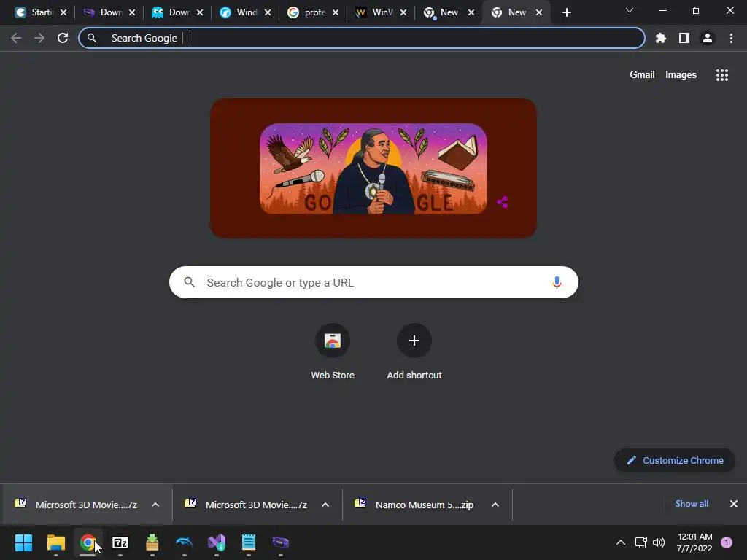Screen dimensions: 747x560
Task: Expand options for Namco Museum zip download
Action: pyautogui.click(x=495, y=505)
